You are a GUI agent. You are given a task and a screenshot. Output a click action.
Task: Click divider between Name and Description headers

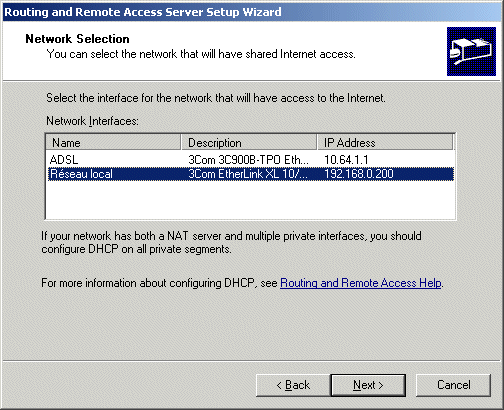pos(181,143)
